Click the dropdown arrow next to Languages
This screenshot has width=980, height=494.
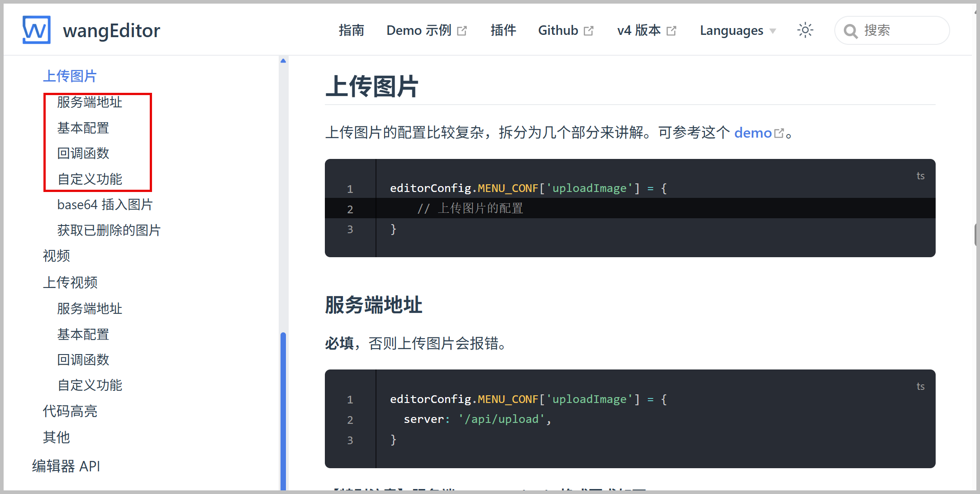(x=773, y=31)
